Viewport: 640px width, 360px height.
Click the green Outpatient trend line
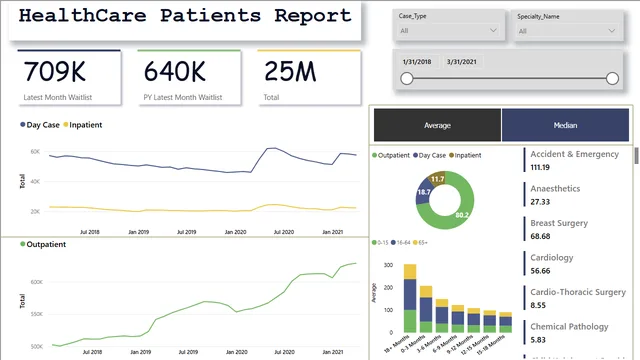click(x=204, y=302)
